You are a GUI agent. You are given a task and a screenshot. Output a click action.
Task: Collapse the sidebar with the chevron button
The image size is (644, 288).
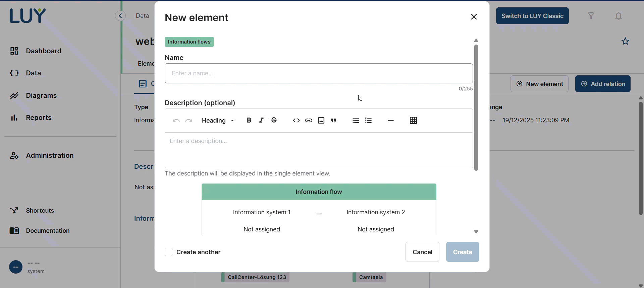point(120,16)
